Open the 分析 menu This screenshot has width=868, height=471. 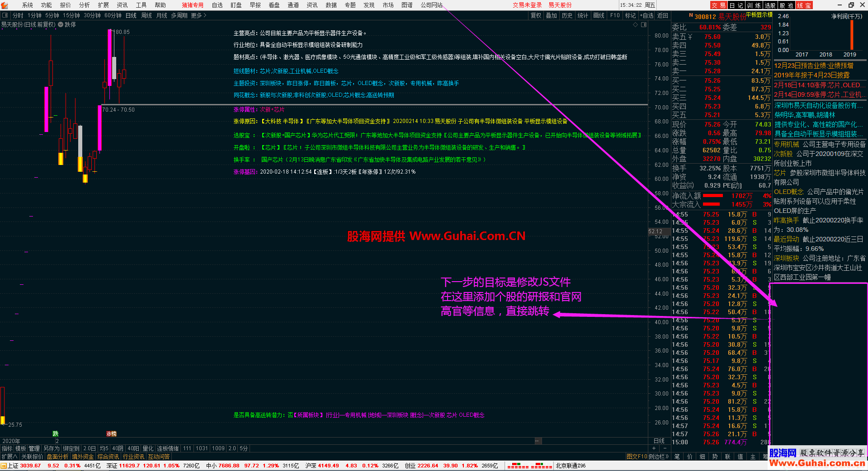point(85,5)
